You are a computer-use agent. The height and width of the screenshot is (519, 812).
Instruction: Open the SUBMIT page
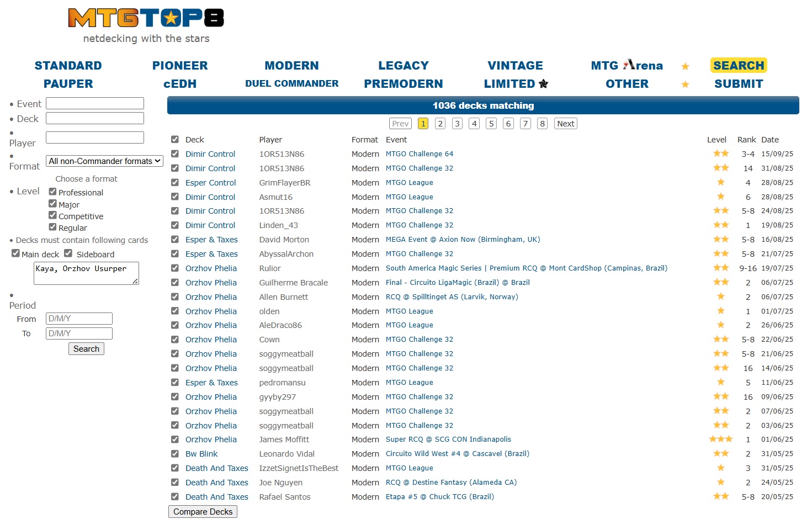(739, 84)
